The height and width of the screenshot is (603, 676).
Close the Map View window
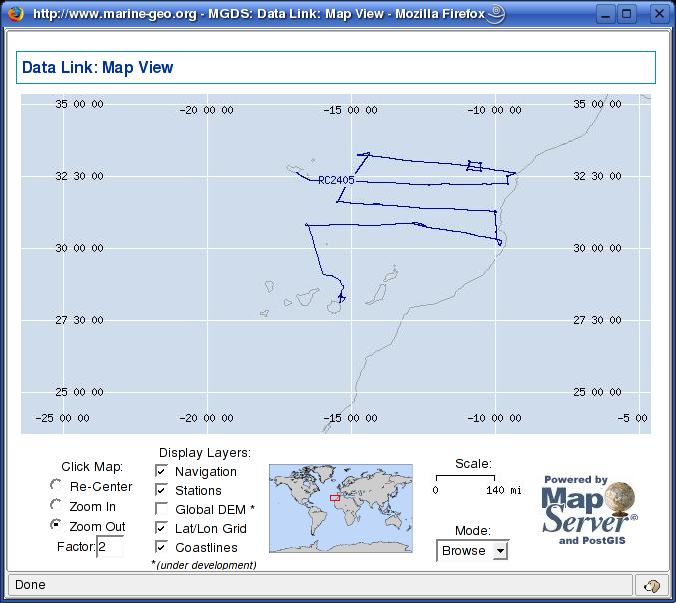click(x=655, y=15)
